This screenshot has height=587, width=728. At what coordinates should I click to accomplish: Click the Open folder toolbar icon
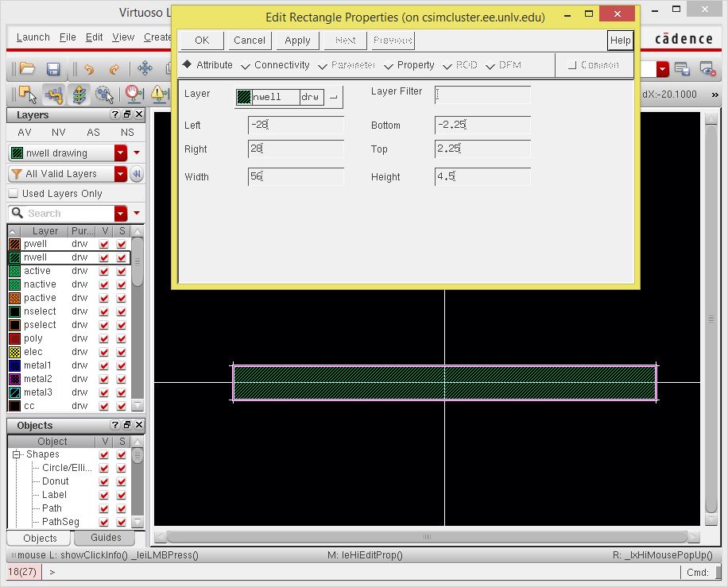(x=27, y=69)
